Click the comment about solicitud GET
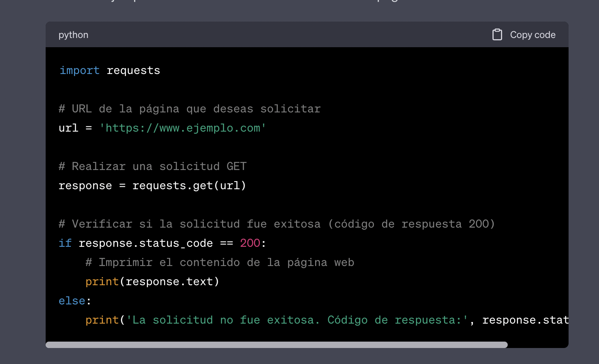Screen dimensions: 599x364 click(x=152, y=166)
